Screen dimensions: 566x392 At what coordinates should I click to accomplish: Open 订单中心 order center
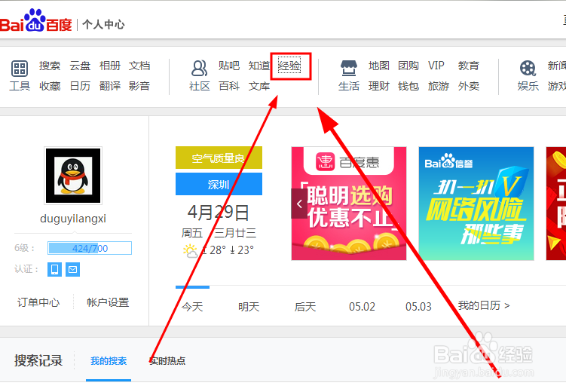38,302
